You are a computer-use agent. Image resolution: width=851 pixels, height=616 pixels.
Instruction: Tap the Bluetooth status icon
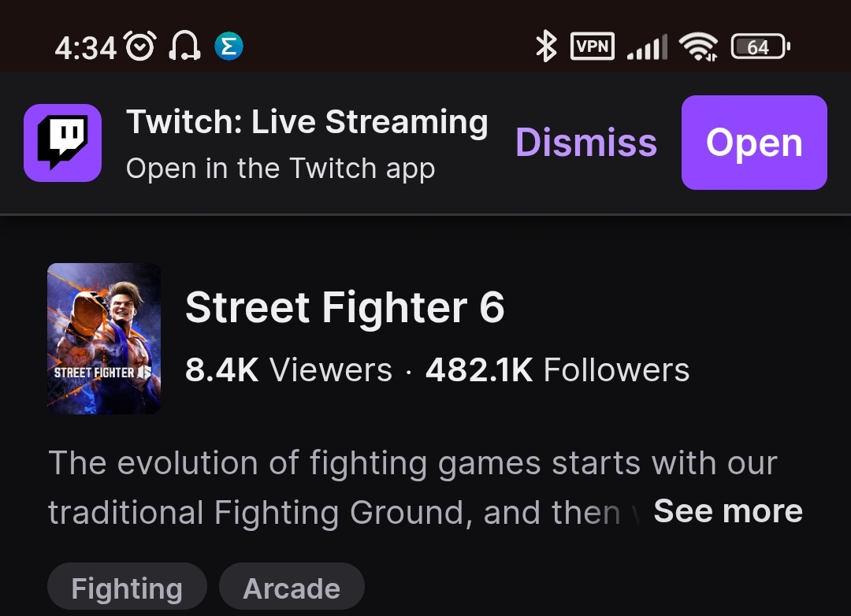click(545, 46)
